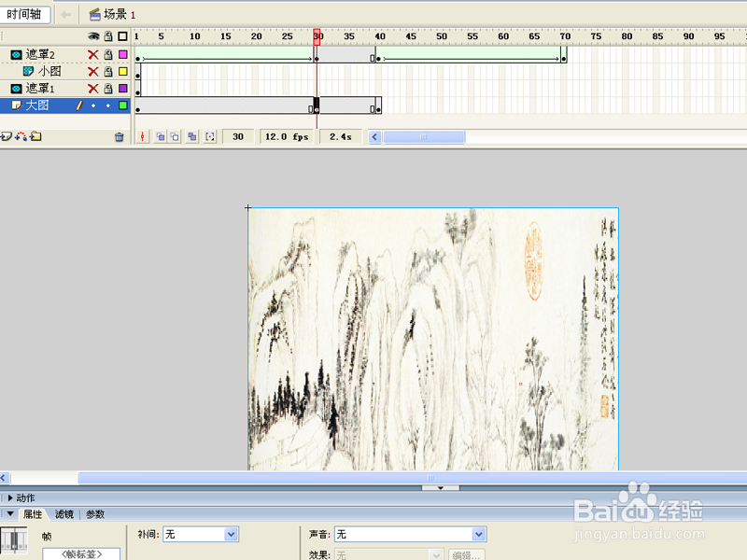Click the 编辑... sound edit button
Screen dimensions: 747x560
tap(466, 554)
